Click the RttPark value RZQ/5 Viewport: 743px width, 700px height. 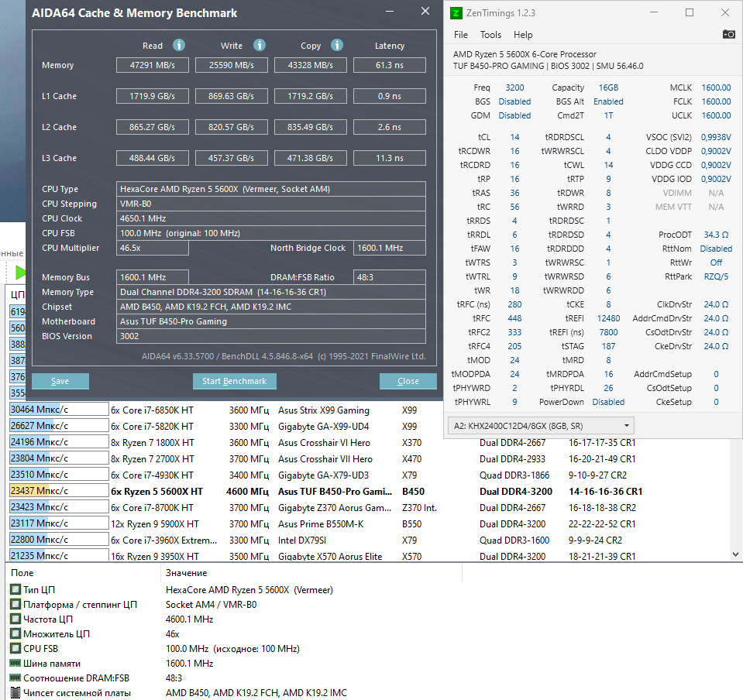point(716,276)
